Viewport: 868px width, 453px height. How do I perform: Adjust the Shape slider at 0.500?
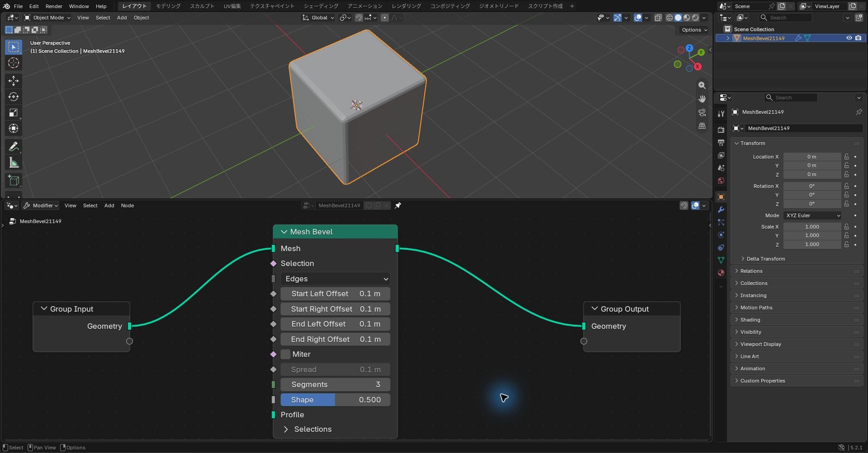click(x=335, y=400)
